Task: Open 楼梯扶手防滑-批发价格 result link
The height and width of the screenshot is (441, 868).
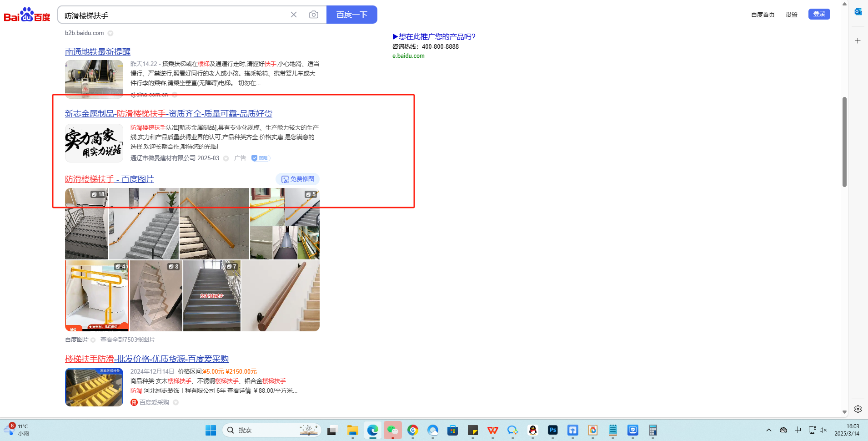Action: [147, 359]
